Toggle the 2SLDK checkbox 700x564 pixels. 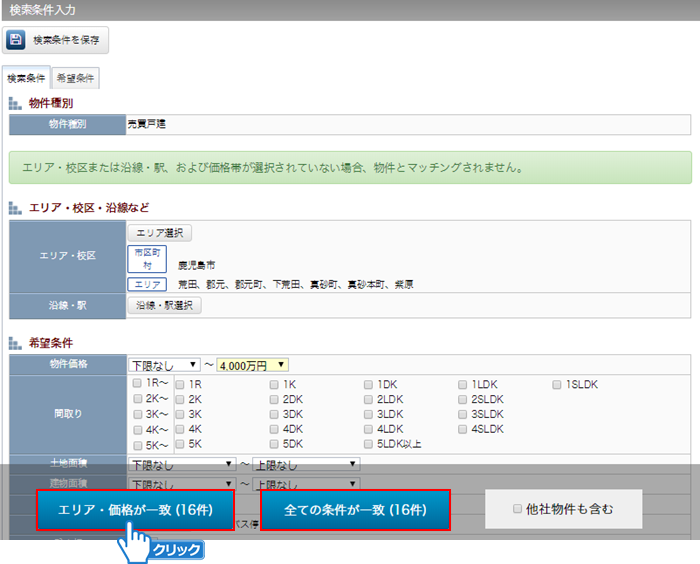(x=462, y=399)
